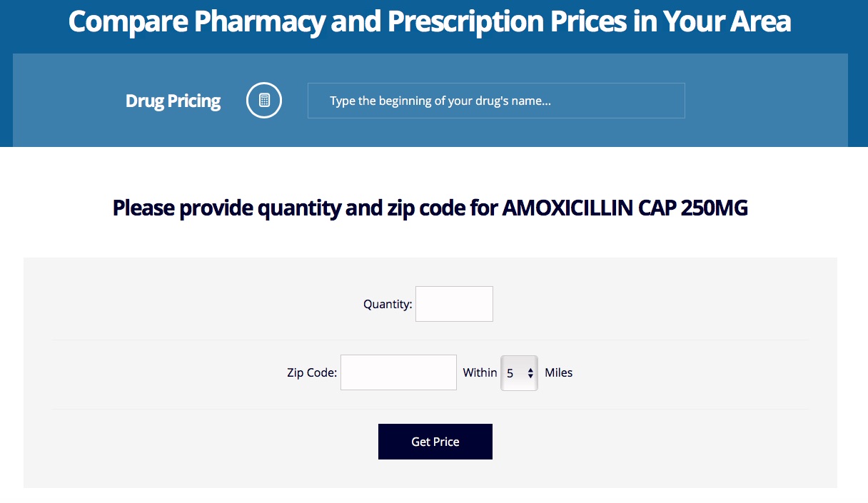Screen dimensions: 868x503
Task: Select the Quantity input box
Action: pyautogui.click(x=454, y=304)
